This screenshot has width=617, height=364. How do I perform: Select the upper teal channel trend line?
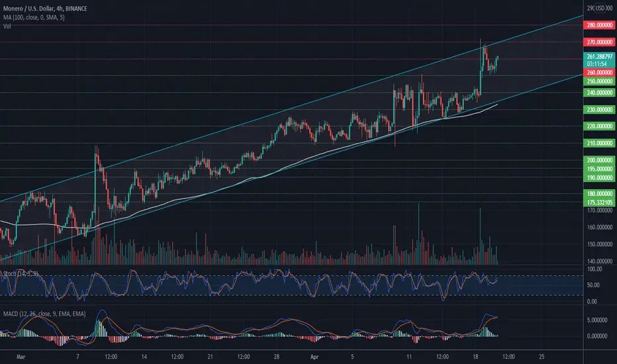[x=291, y=109]
